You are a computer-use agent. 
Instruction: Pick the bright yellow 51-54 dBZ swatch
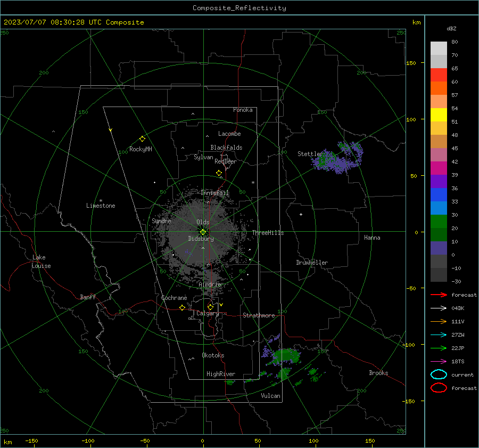coord(439,115)
